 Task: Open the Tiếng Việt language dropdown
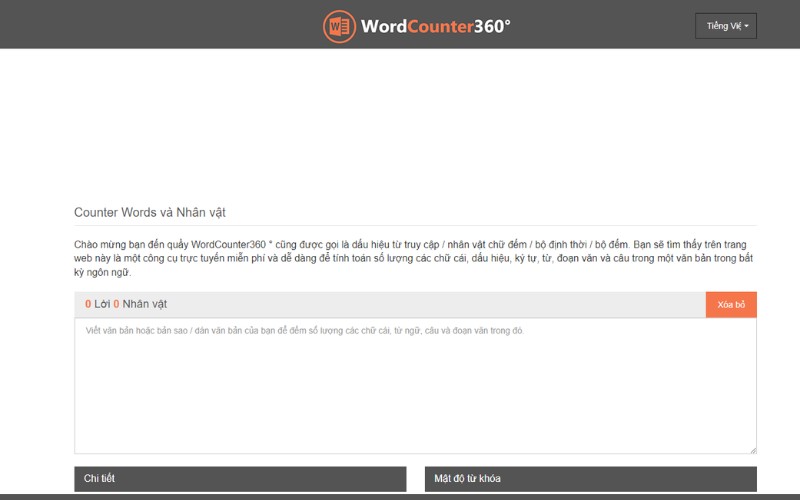tap(726, 26)
